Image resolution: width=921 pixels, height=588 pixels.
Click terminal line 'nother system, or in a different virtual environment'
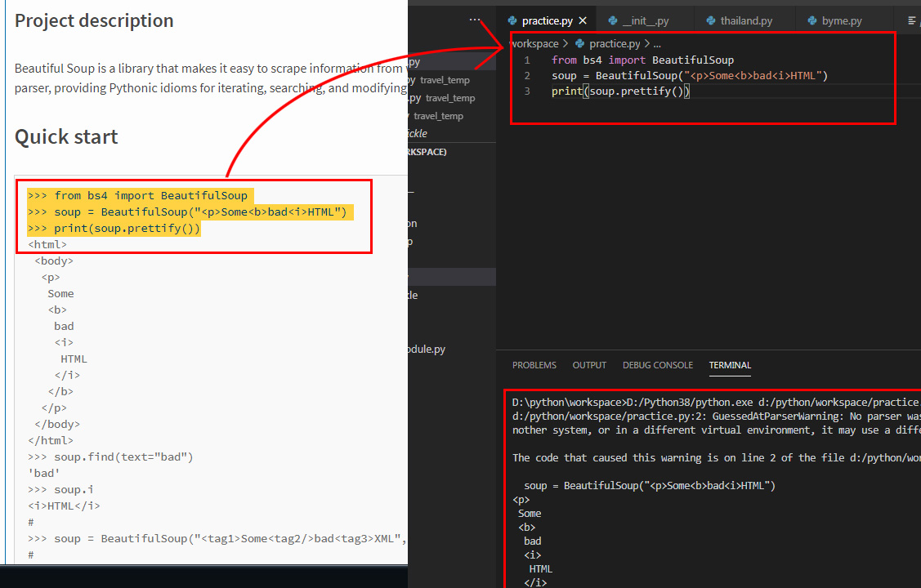[x=715, y=430]
